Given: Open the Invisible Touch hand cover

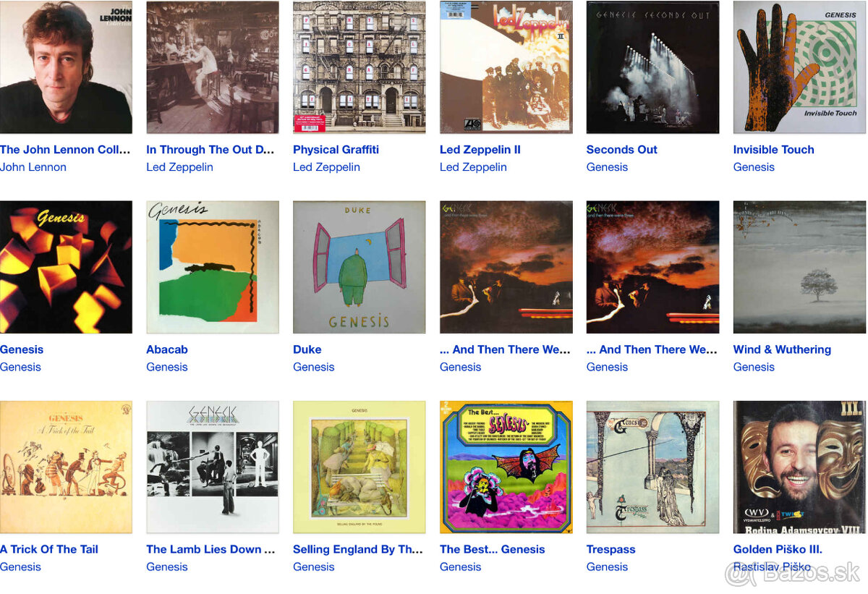Looking at the screenshot, I should 799,67.
